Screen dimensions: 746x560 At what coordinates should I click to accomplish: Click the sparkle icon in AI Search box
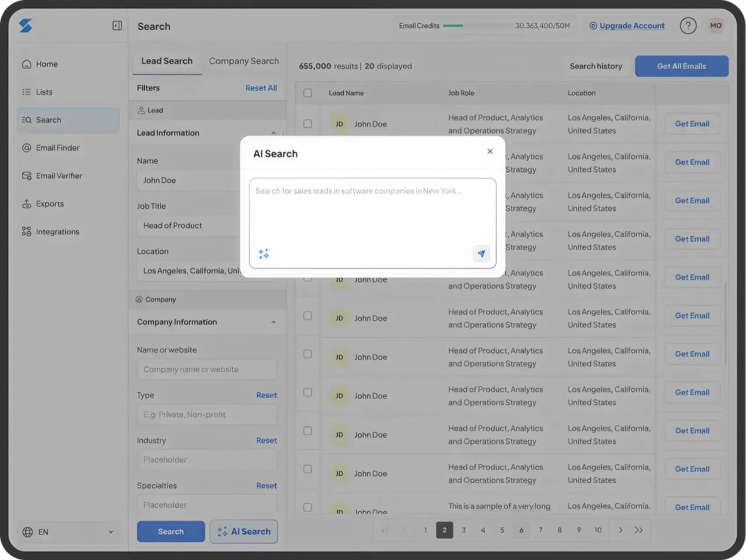(264, 254)
